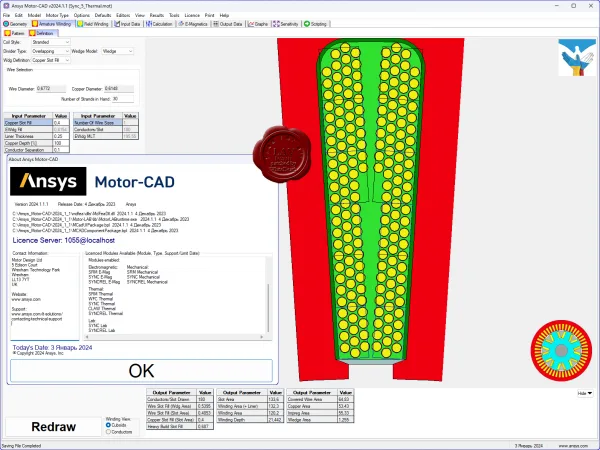Screen dimensions: 600x450
Task: Click the dove logo image
Action: 577,57
